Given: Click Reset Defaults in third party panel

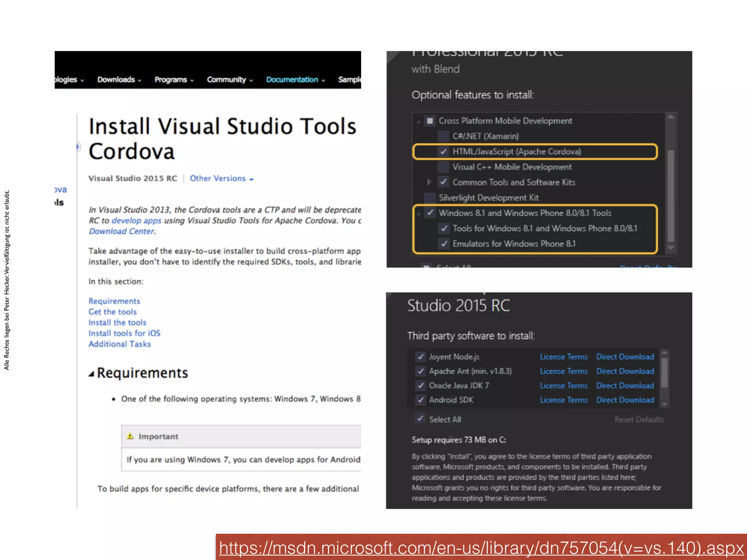Looking at the screenshot, I should [639, 420].
